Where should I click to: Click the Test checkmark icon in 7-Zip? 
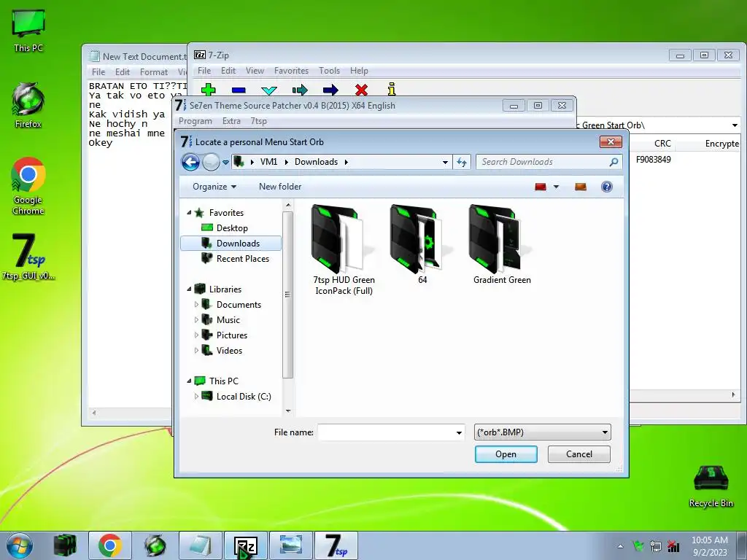(x=269, y=90)
